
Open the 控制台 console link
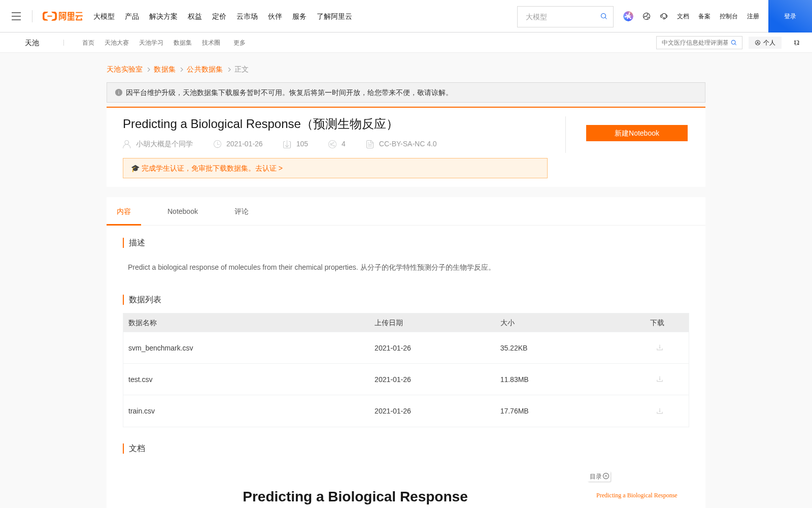729,16
